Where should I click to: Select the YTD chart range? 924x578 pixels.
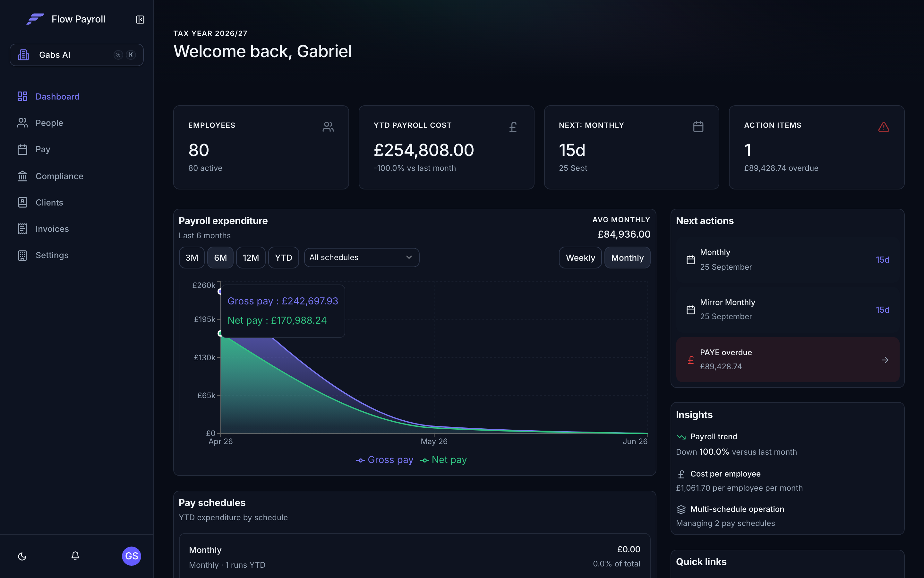283,258
